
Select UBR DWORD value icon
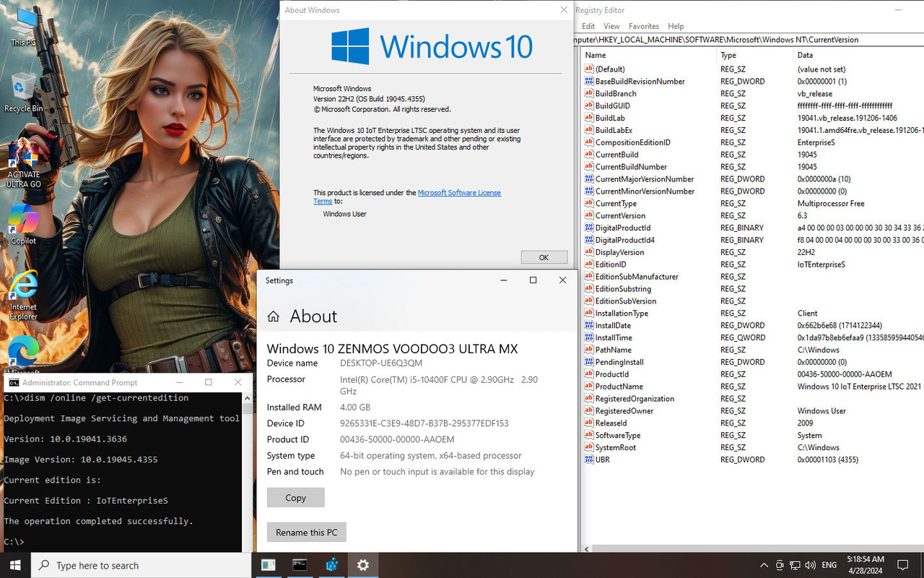(x=588, y=460)
